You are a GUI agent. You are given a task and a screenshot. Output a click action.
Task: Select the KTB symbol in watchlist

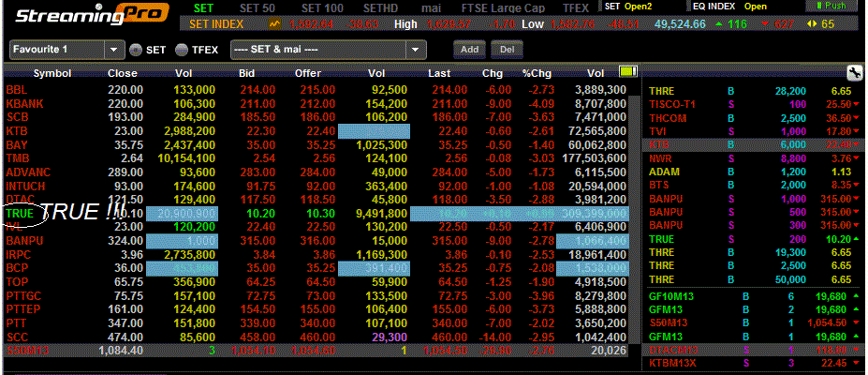click(17, 131)
